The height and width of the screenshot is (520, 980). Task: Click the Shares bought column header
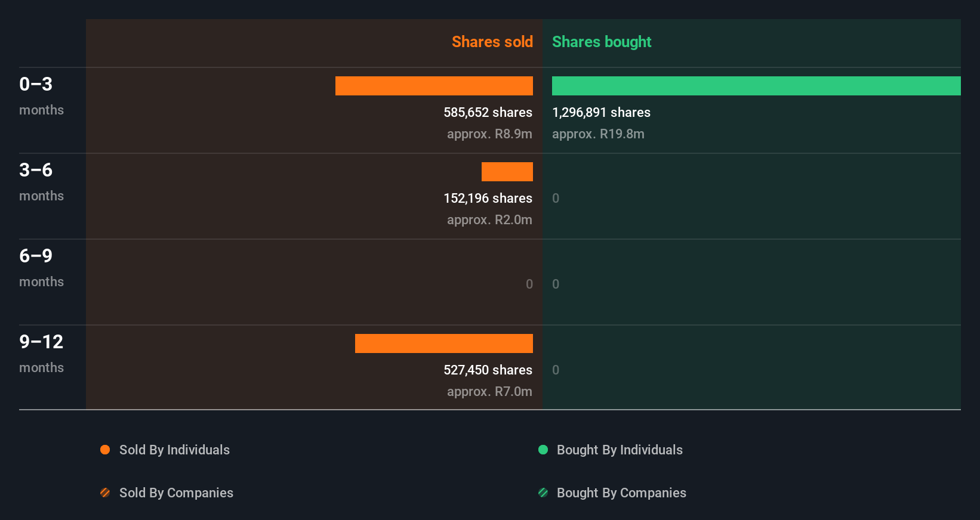(602, 42)
